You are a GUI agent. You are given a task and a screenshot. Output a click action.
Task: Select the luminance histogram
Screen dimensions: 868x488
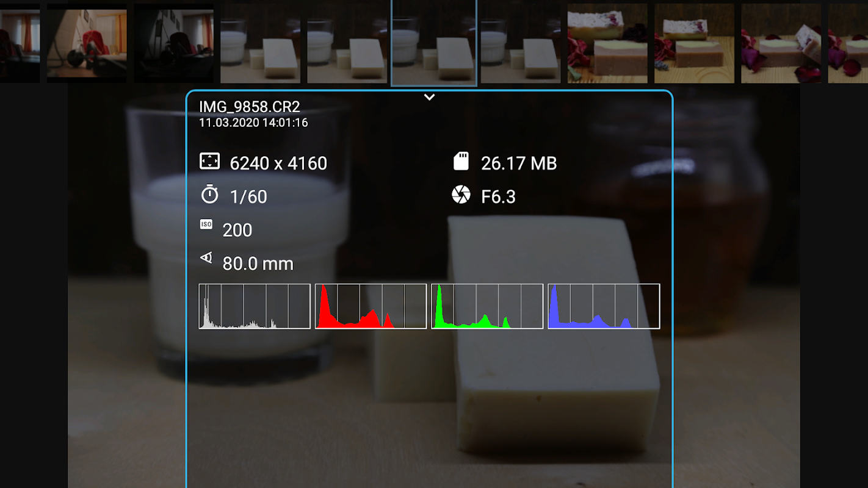[255, 306]
